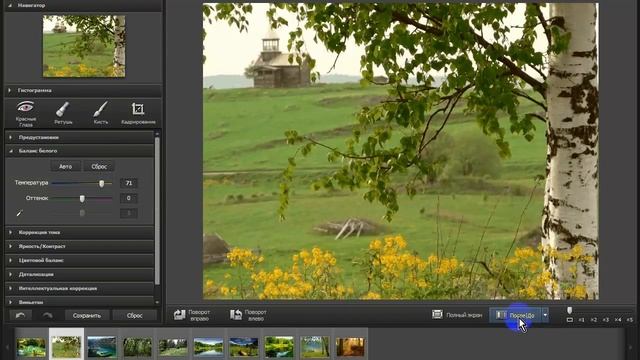The width and height of the screenshot is (640, 360).
Task: Rotate image left (Поворот влево)
Action: (248, 315)
